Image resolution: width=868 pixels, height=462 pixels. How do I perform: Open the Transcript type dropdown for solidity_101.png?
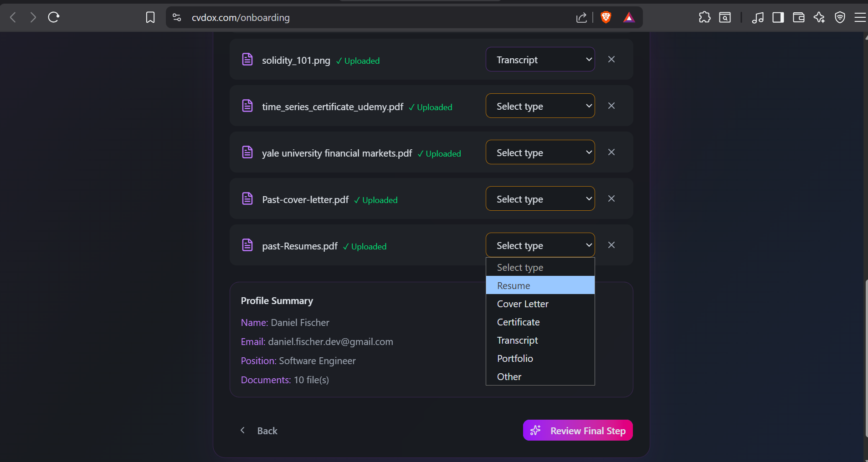click(x=540, y=59)
